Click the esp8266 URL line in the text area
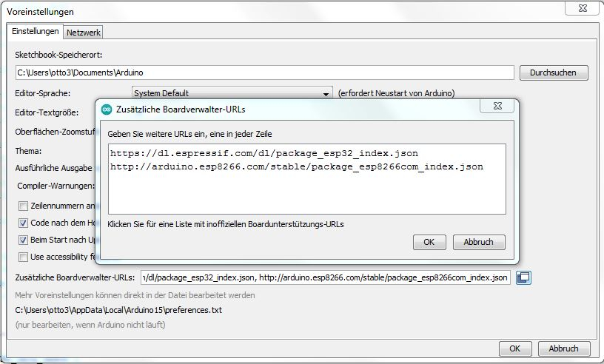 pyautogui.click(x=296, y=167)
